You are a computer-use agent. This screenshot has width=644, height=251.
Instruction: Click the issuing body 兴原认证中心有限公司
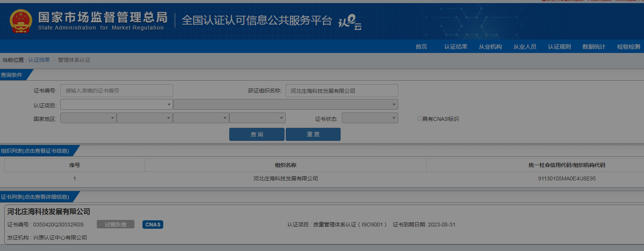[60, 238]
